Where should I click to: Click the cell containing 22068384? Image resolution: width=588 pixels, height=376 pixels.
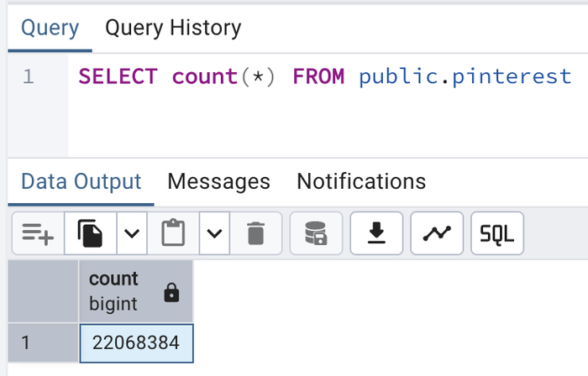click(x=136, y=343)
